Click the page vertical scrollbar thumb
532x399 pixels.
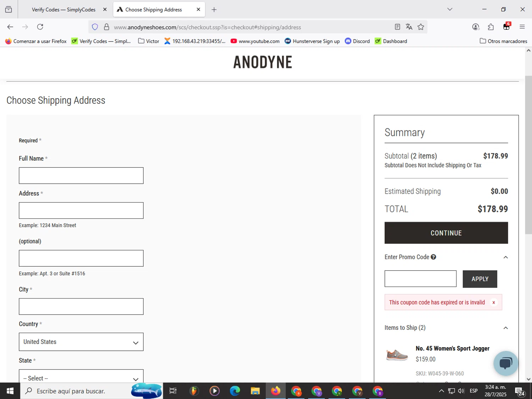click(528, 155)
